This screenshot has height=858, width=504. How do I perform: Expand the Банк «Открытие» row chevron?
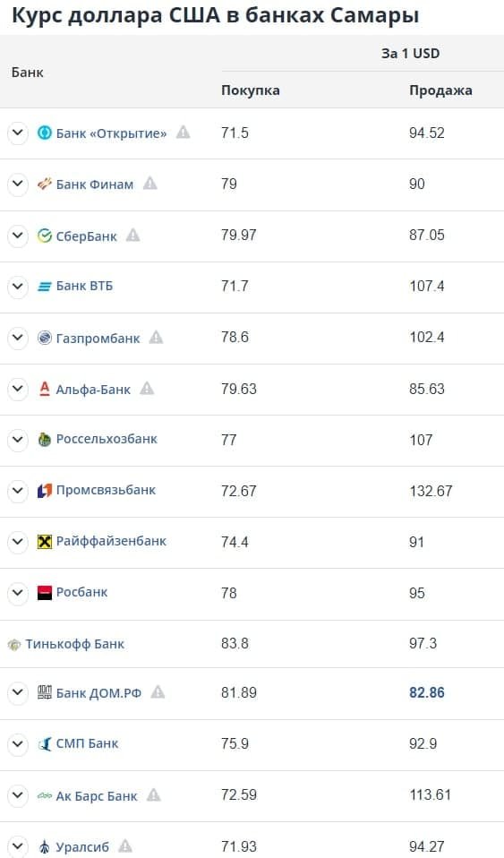pyautogui.click(x=18, y=133)
